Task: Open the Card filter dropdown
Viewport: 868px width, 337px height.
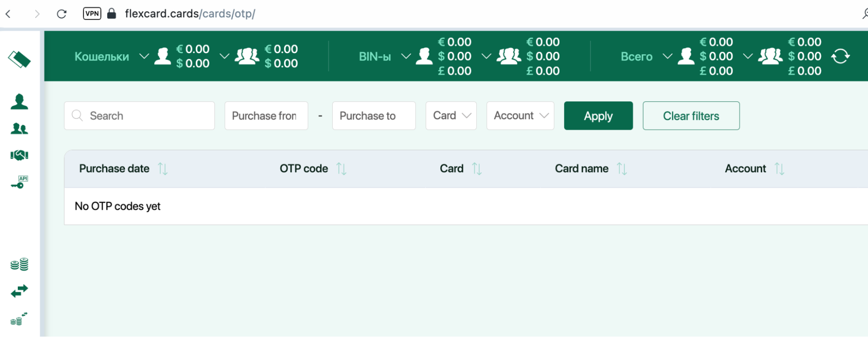Action: pyautogui.click(x=451, y=116)
